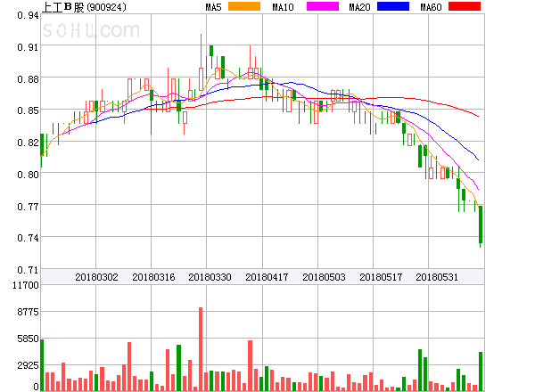This screenshot has width=535, height=392.
Task: Click the blue MA20 legend swatch
Action: (x=393, y=6)
